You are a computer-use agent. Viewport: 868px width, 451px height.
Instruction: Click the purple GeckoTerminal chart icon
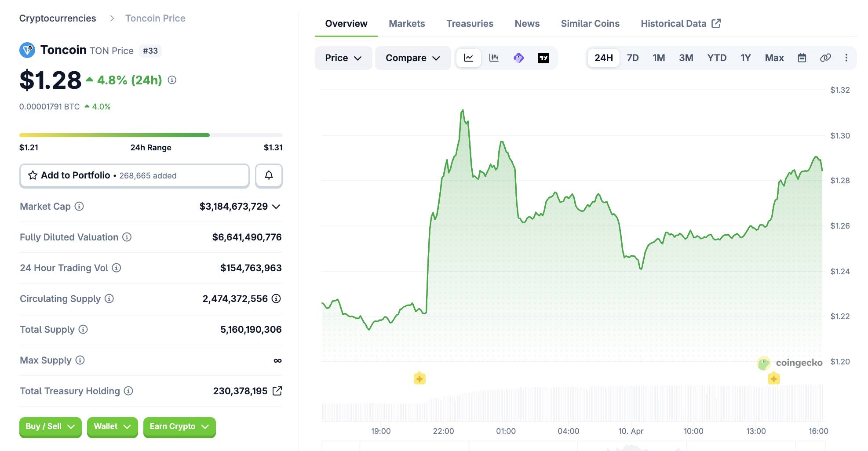point(519,58)
